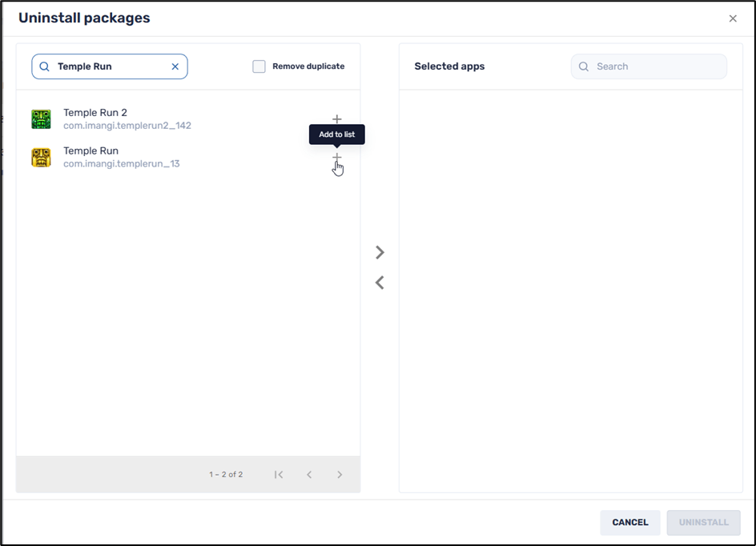This screenshot has width=756, height=546.
Task: Move apps back with left chevron
Action: point(380,283)
